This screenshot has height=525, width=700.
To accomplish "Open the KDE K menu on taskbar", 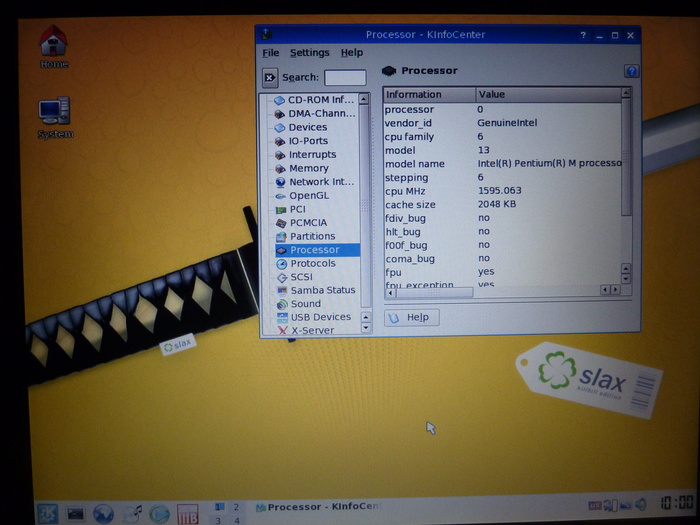I will click(x=47, y=513).
